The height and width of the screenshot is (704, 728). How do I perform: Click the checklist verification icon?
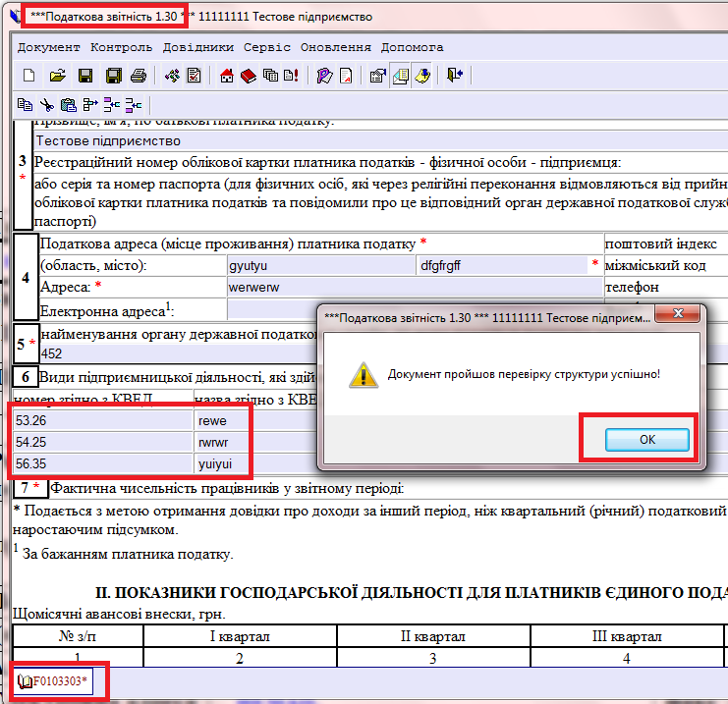(194, 76)
